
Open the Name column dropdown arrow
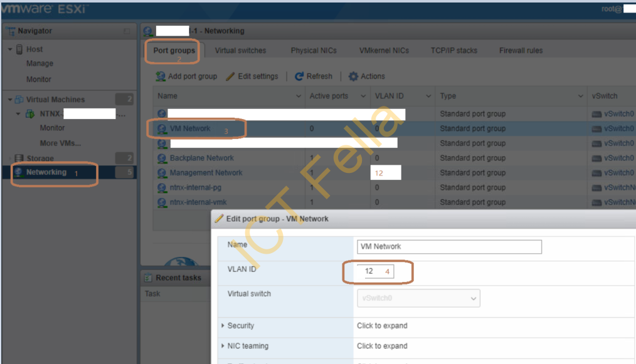tap(299, 96)
